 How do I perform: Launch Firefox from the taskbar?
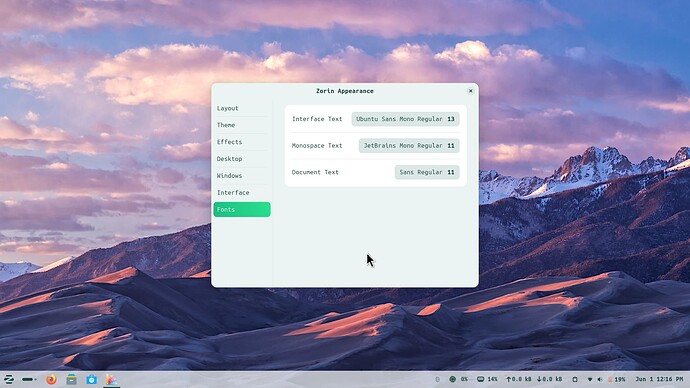pyautogui.click(x=51, y=379)
